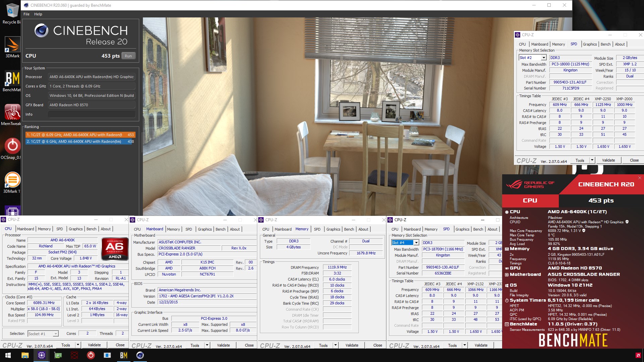644x362 pixels.
Task: Click the green graphics card taskbar icon
Action: pyautogui.click(x=58, y=355)
